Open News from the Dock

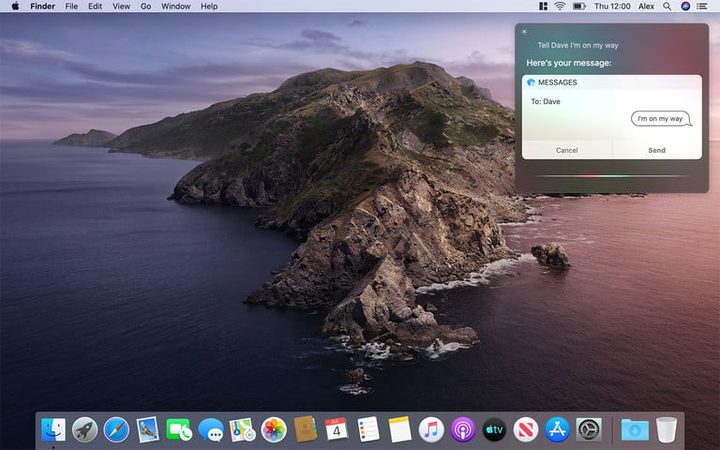[x=526, y=430]
